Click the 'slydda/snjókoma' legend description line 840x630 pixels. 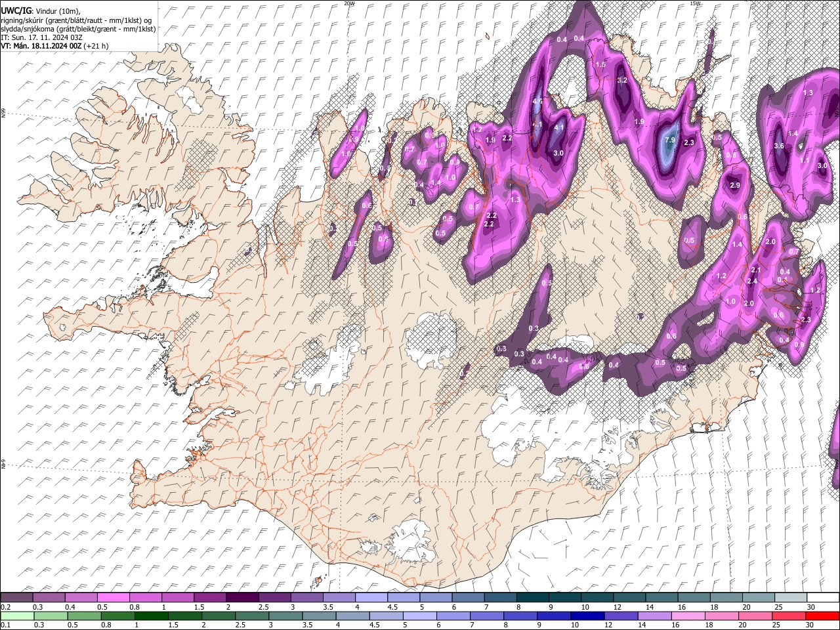tap(78, 29)
